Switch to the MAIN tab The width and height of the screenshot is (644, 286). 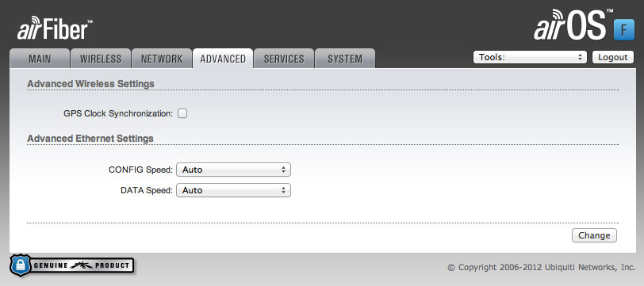click(40, 59)
